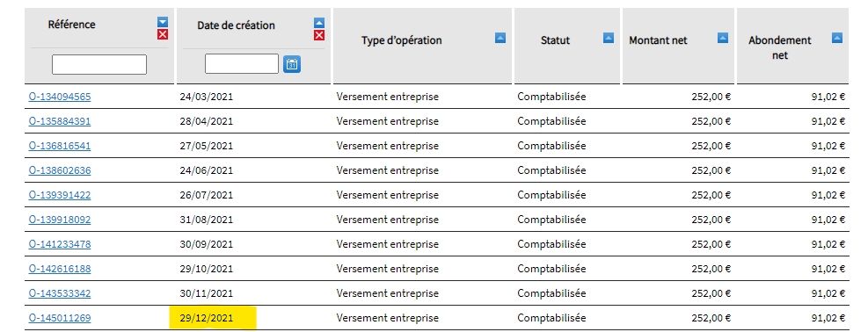
Task: Open operation O-141233478 link
Action: [x=60, y=244]
